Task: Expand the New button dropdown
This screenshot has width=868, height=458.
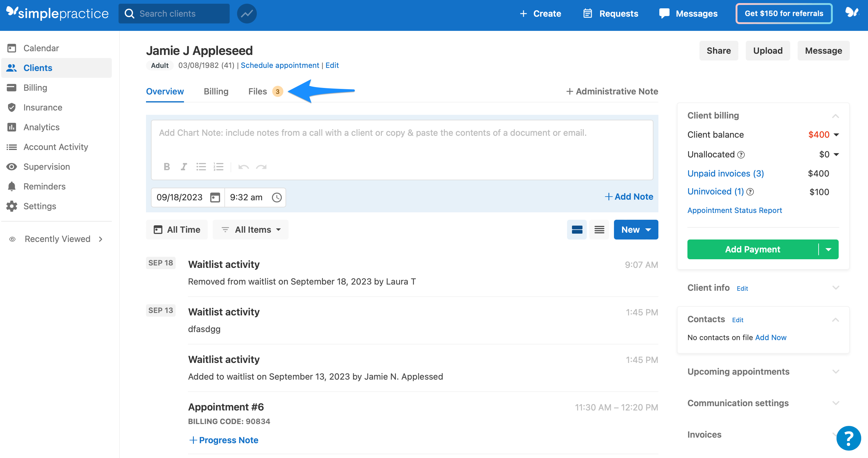Action: [648, 230]
